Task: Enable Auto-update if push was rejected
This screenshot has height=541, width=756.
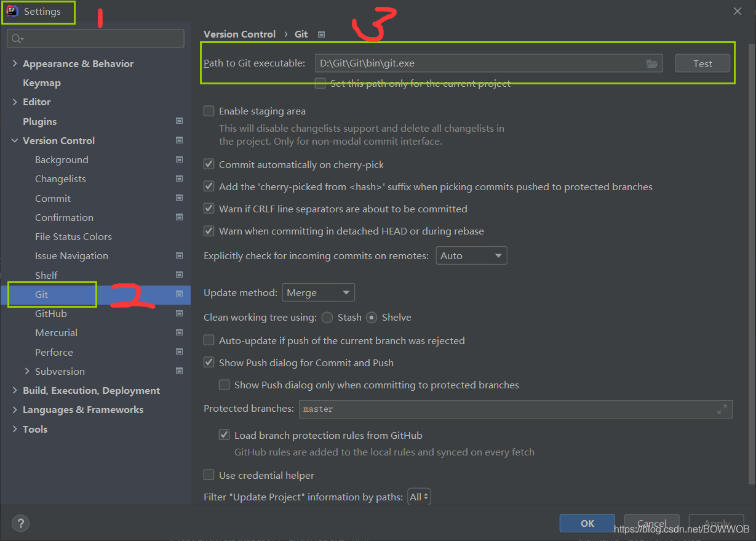Action: (209, 340)
